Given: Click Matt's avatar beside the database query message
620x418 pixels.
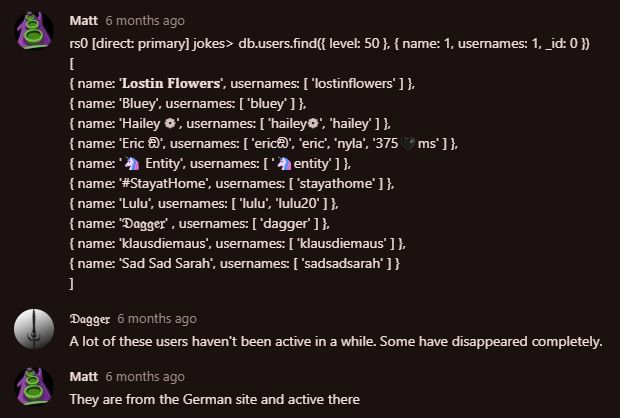Looking at the screenshot, I should [34, 32].
